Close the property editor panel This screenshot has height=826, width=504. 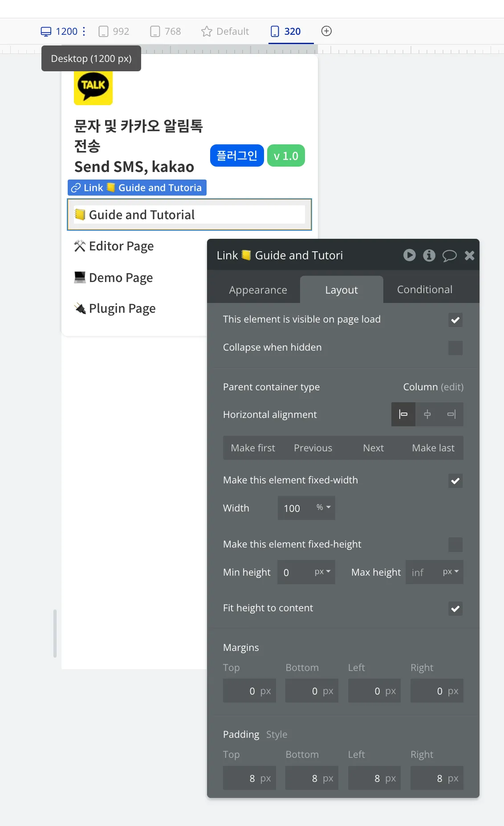469,255
